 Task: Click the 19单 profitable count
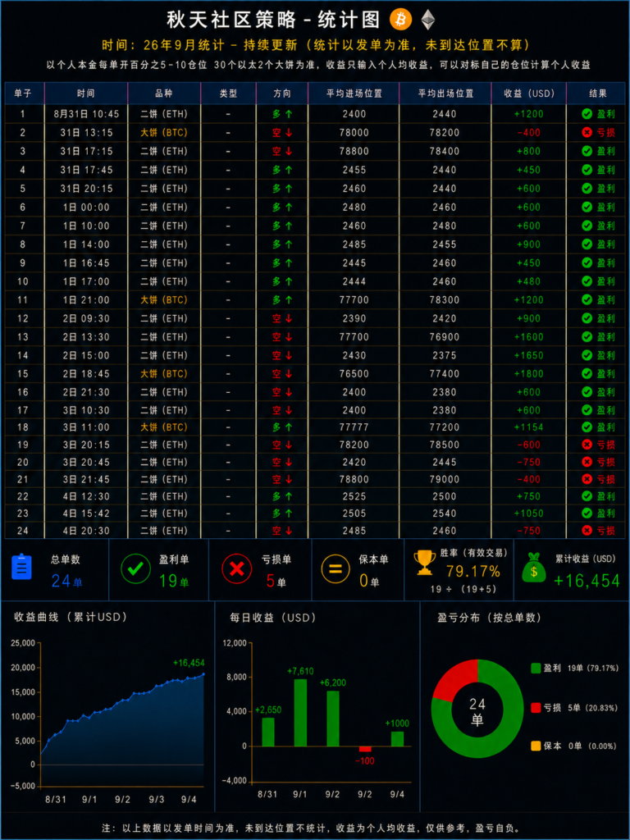(174, 580)
